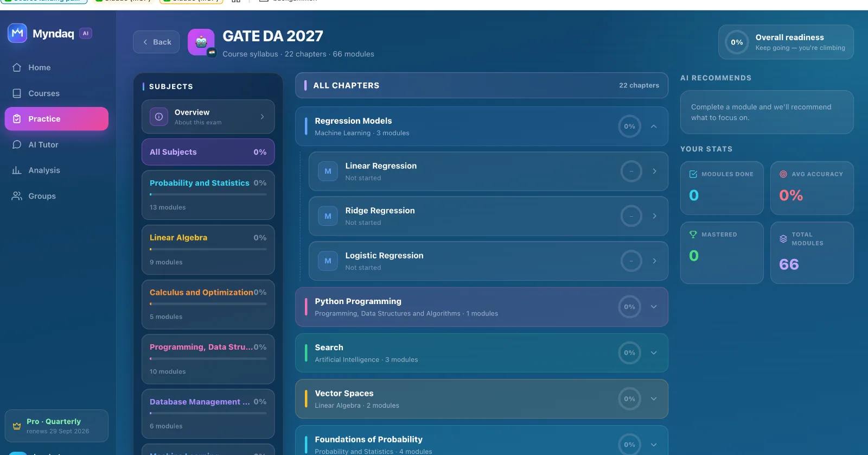Click the Linear Algebra progress bar
Image resolution: width=868 pixels, height=455 pixels.
[208, 249]
